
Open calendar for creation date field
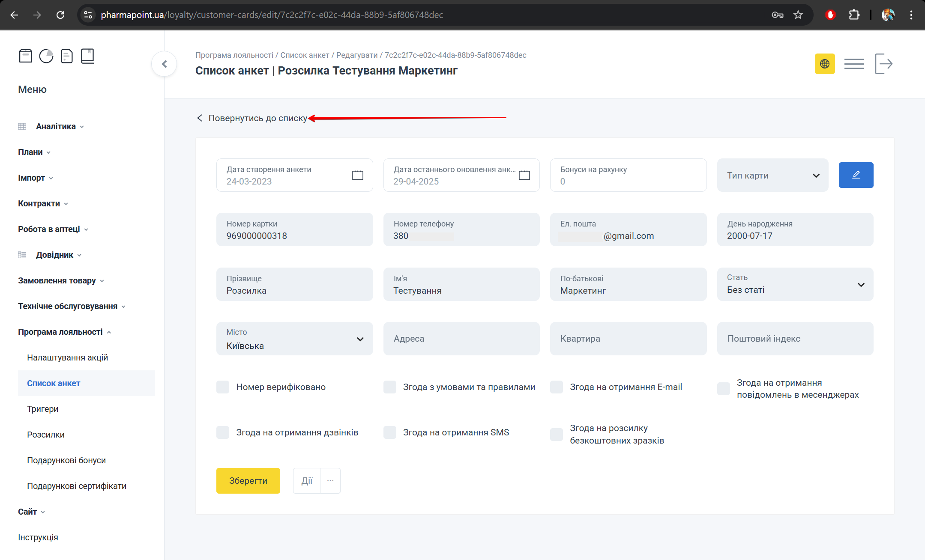[x=357, y=175]
